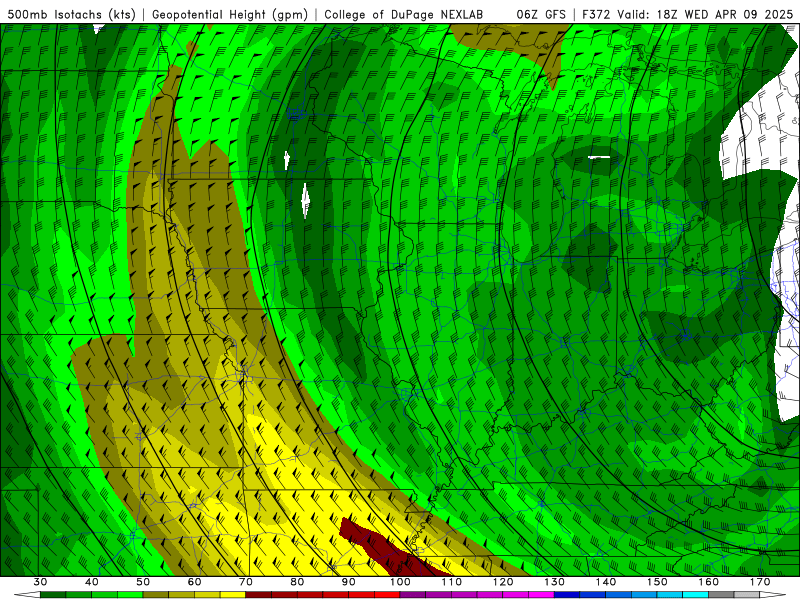
Task: Click the legend value 140
Action: click(x=606, y=582)
